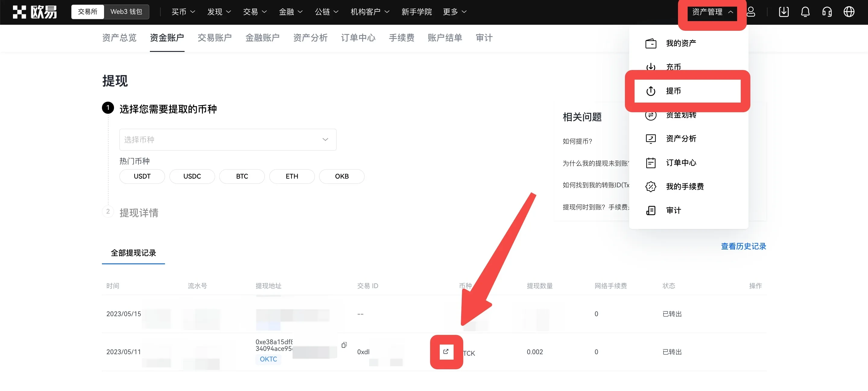Screen dimensions: 868x391
Task: Open the 查看历史记录 link
Action: pos(743,246)
